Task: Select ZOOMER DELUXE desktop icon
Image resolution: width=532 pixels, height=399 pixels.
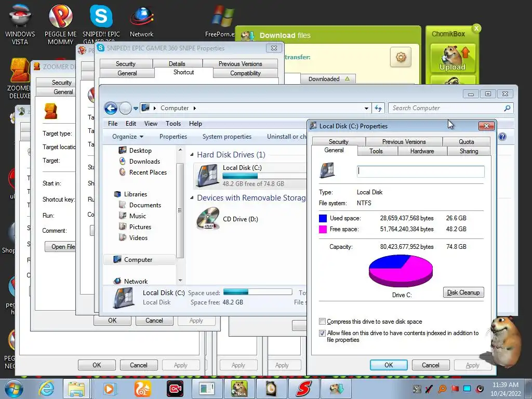Action: point(19,79)
